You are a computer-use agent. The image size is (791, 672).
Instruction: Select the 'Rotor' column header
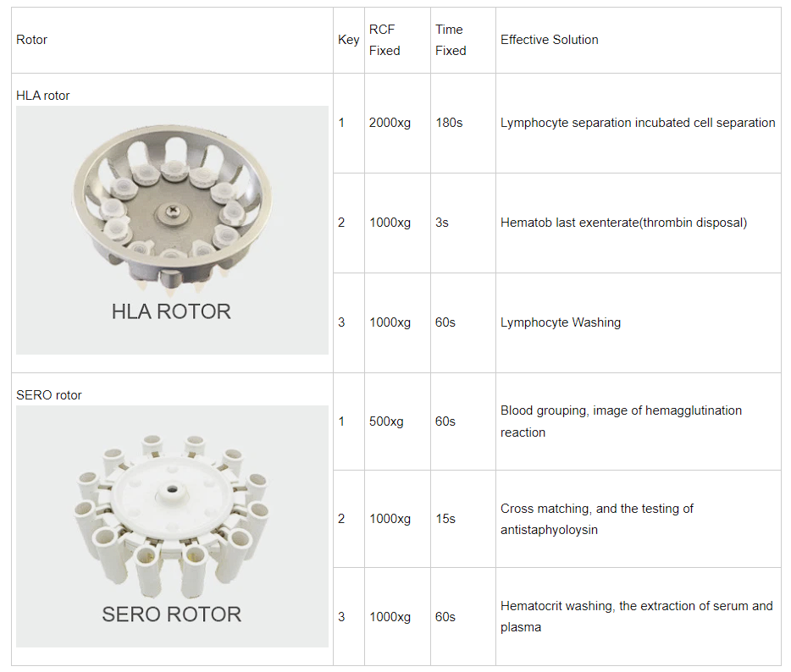tap(32, 40)
